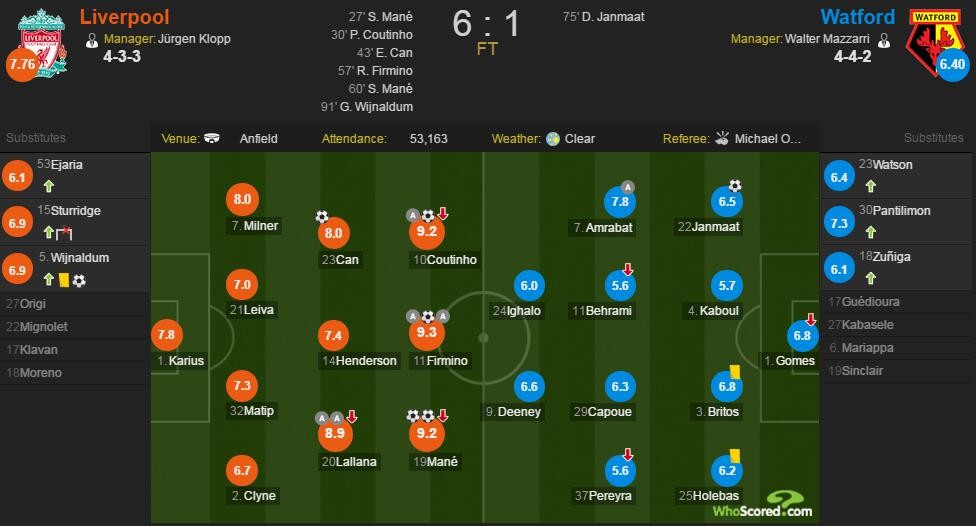Click the yellow card above Britos
This screenshot has width=976, height=526.
coord(734,372)
